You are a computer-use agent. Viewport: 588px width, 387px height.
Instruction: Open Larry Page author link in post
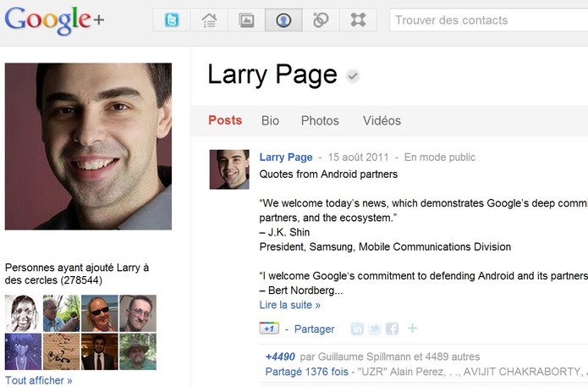click(x=286, y=157)
